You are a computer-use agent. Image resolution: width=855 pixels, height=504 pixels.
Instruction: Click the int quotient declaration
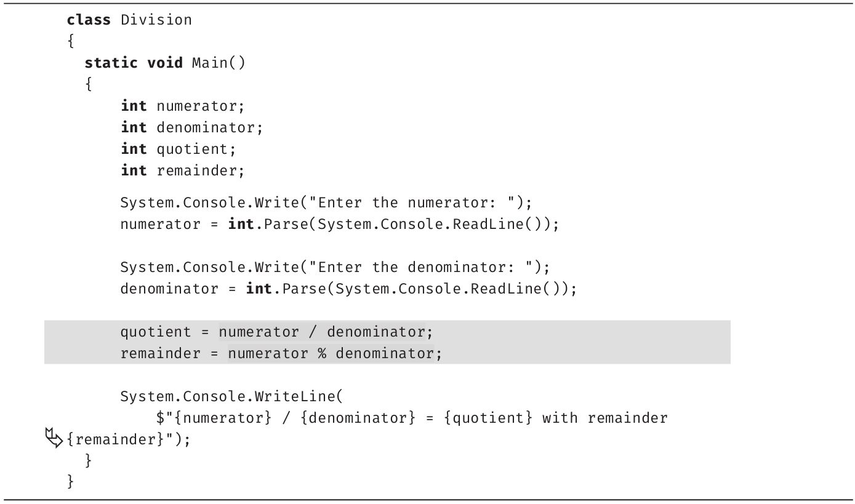[178, 149]
